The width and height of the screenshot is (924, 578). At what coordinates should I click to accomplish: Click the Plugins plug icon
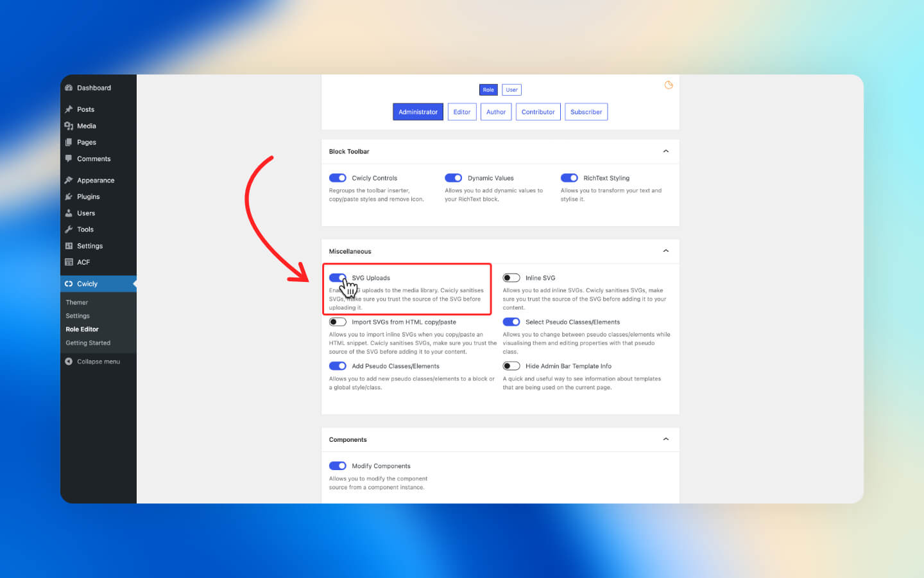click(69, 197)
